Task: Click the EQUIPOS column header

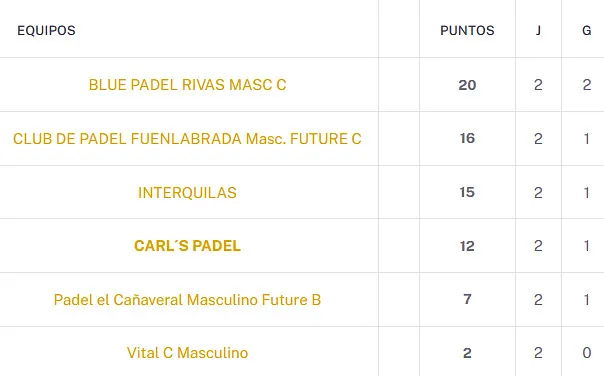Action: pos(46,30)
